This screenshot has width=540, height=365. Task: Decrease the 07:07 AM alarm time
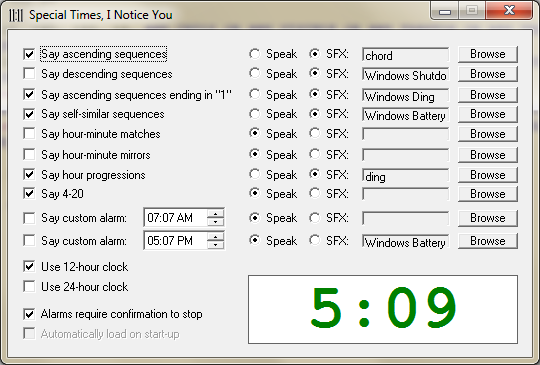216,222
